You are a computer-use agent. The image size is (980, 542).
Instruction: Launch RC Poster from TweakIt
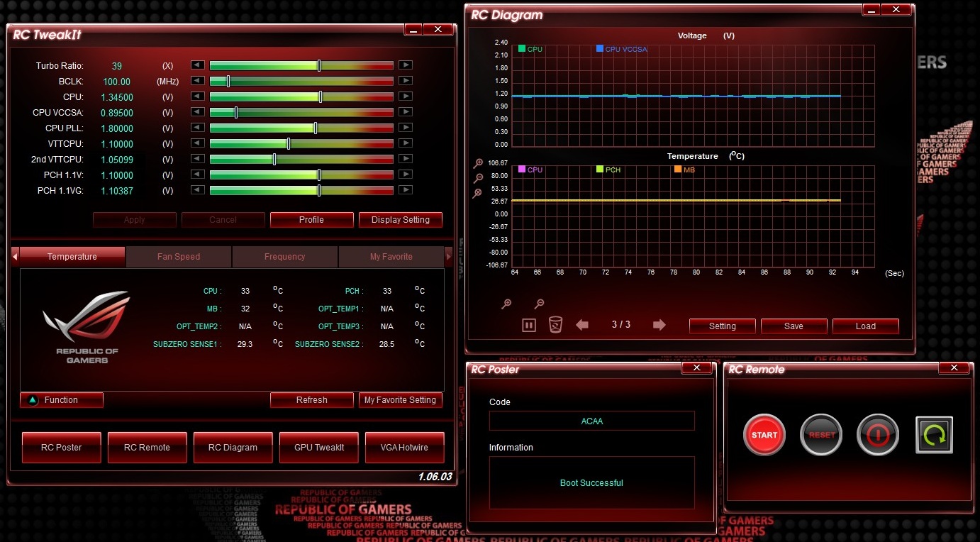[62, 448]
